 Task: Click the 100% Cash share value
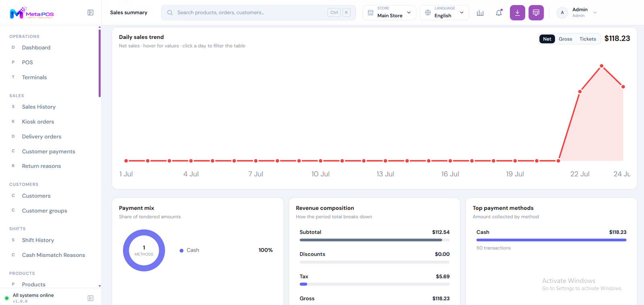266,250
